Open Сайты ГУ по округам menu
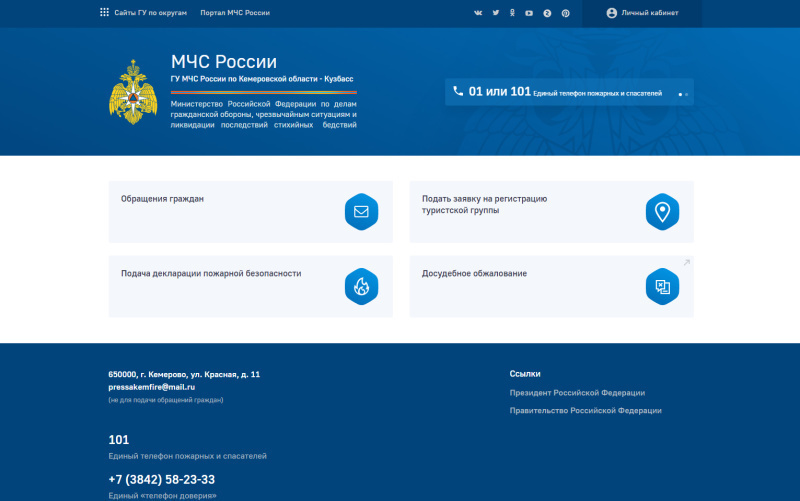Viewport: 800px width, 501px height. click(x=151, y=13)
